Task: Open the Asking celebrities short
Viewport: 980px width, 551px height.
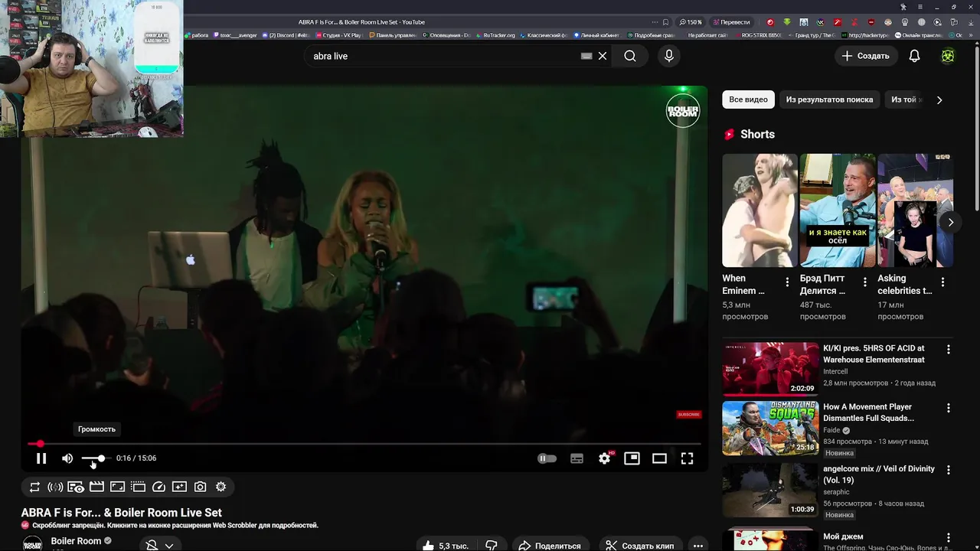Action: click(x=915, y=210)
